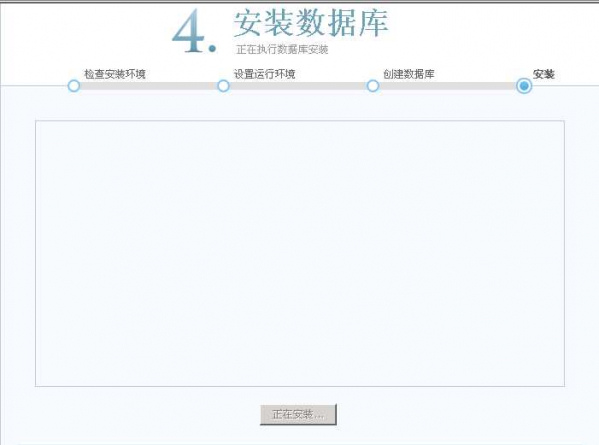Select the 安装 step label
This screenshot has height=445, width=599.
click(x=544, y=74)
